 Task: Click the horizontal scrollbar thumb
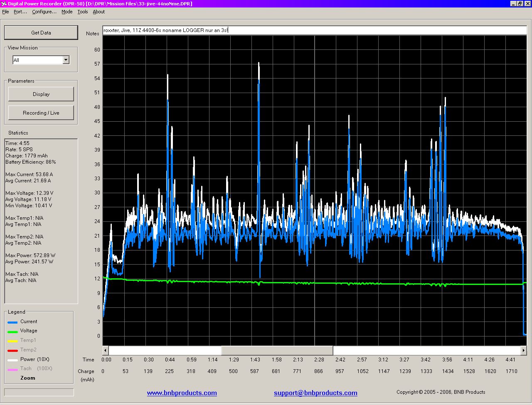tap(277, 351)
